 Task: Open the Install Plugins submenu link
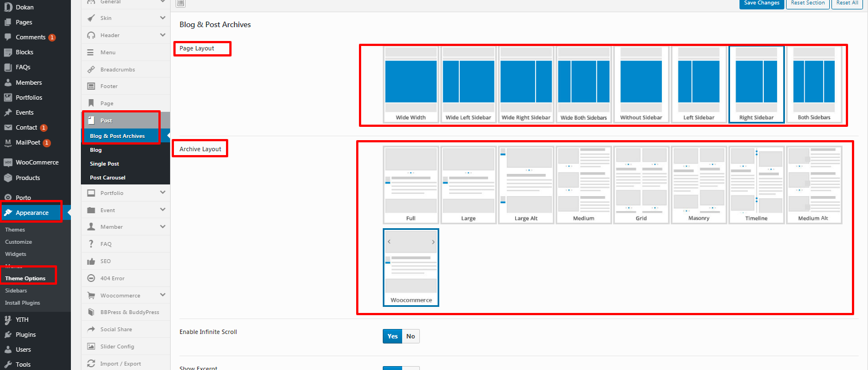point(22,302)
